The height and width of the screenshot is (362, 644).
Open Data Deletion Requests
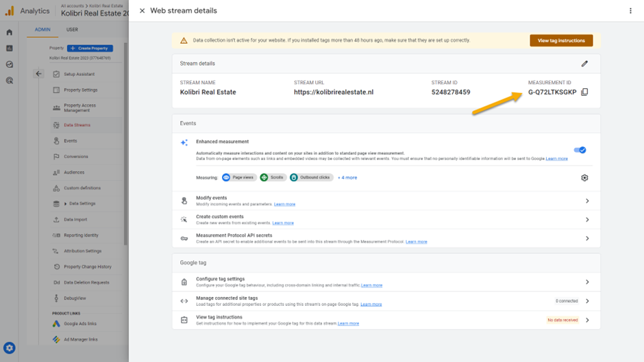pos(86,283)
